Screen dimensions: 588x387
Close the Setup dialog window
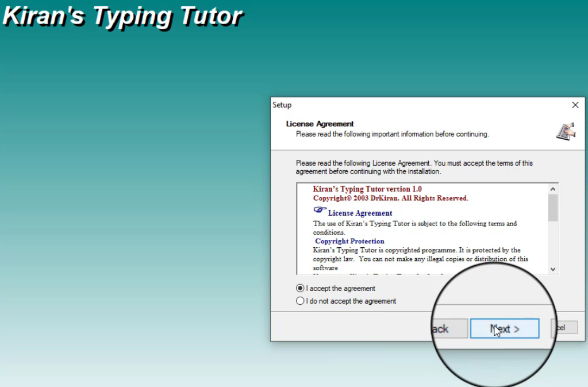pos(575,105)
